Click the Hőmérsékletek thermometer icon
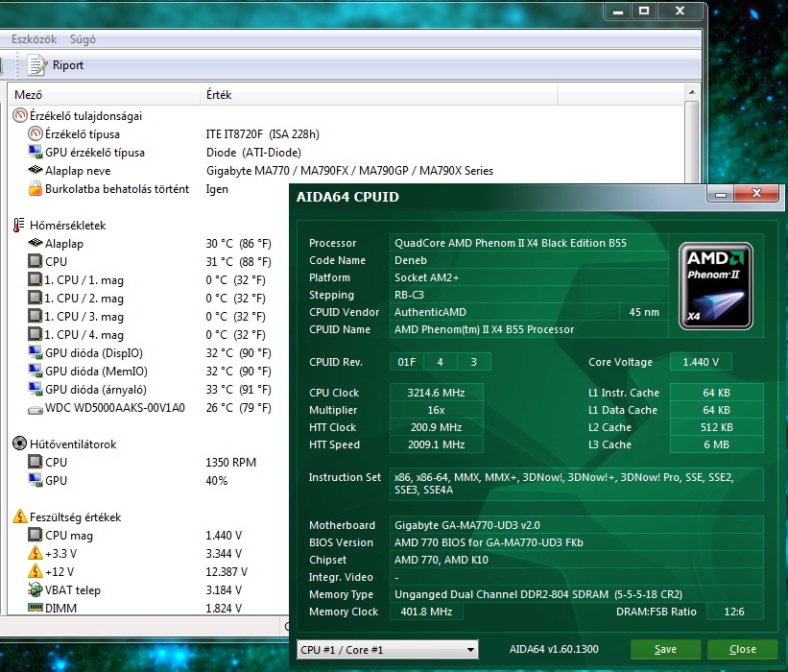788x672 pixels. [18, 226]
